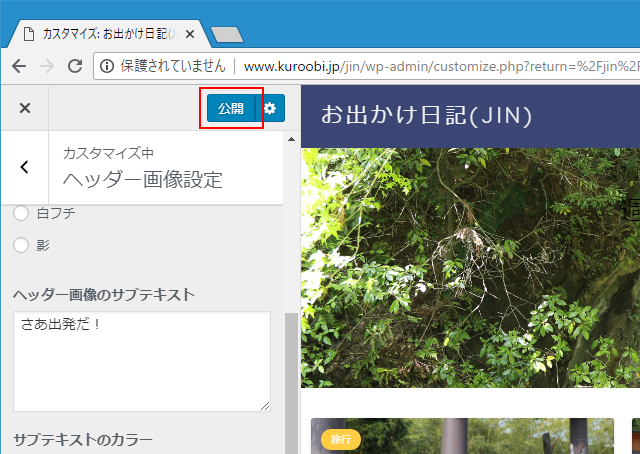
Task: Close the customizer with X icon
Action: click(x=25, y=108)
